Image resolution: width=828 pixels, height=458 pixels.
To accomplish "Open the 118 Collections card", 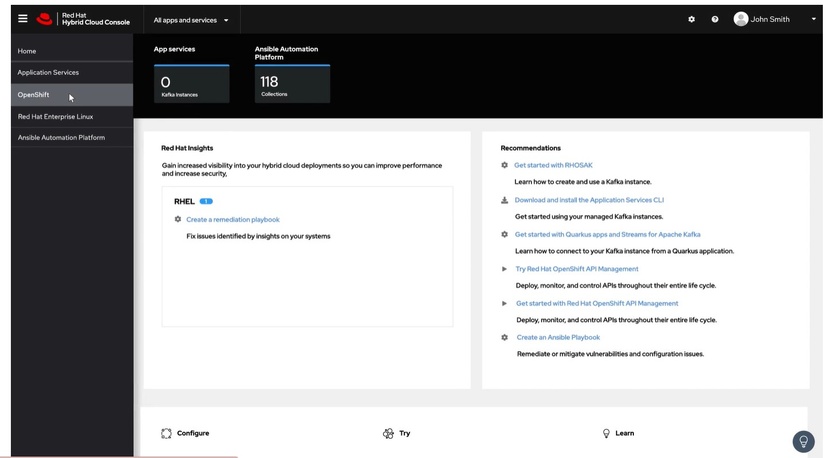I will point(293,84).
